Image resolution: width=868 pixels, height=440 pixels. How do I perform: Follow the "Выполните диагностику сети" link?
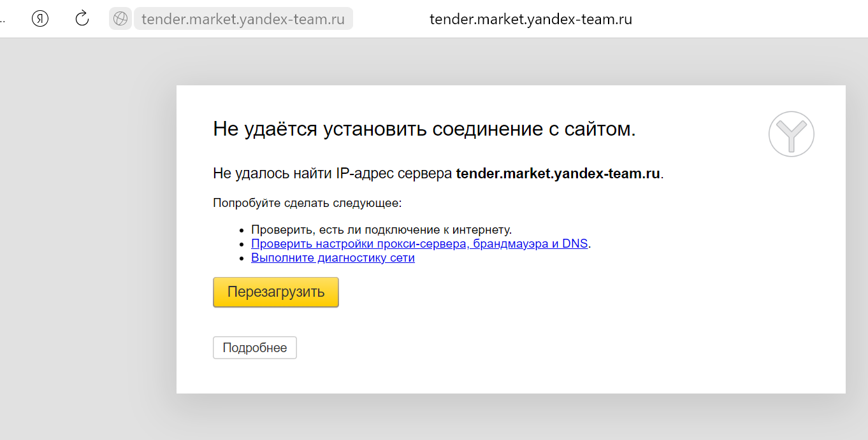(333, 258)
